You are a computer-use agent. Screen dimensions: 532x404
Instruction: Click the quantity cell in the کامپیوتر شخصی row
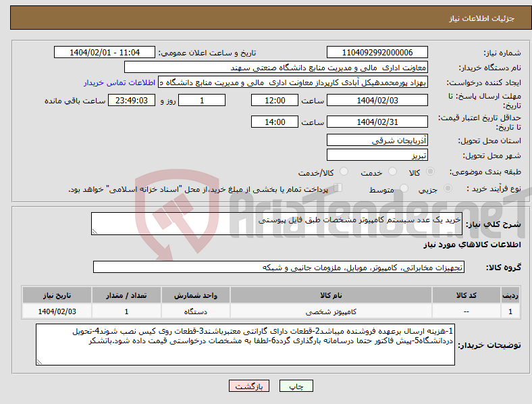click(126, 311)
